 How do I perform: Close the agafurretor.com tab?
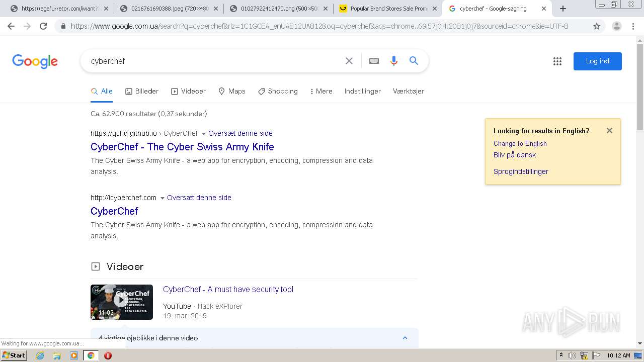[x=106, y=9]
